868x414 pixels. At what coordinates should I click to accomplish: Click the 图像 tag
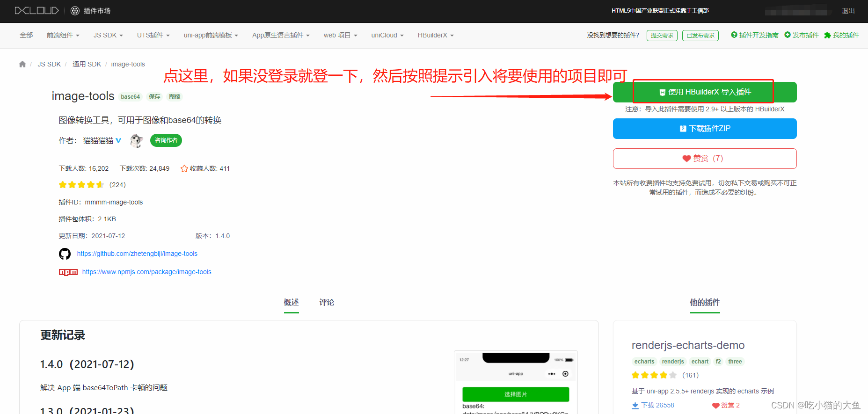(175, 97)
